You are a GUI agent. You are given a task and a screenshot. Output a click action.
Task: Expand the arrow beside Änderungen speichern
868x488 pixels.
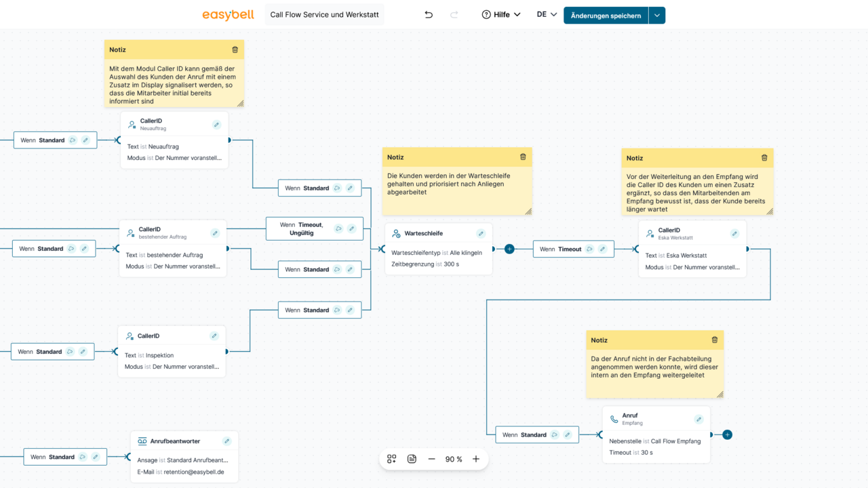pyautogui.click(x=657, y=16)
